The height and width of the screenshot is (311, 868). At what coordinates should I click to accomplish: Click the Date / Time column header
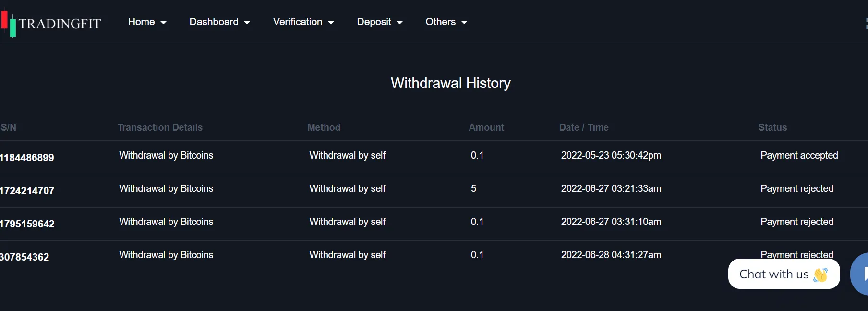click(x=584, y=127)
